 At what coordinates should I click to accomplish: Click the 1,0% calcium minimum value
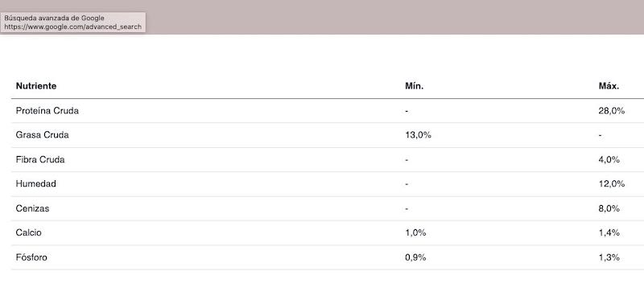[415, 232]
